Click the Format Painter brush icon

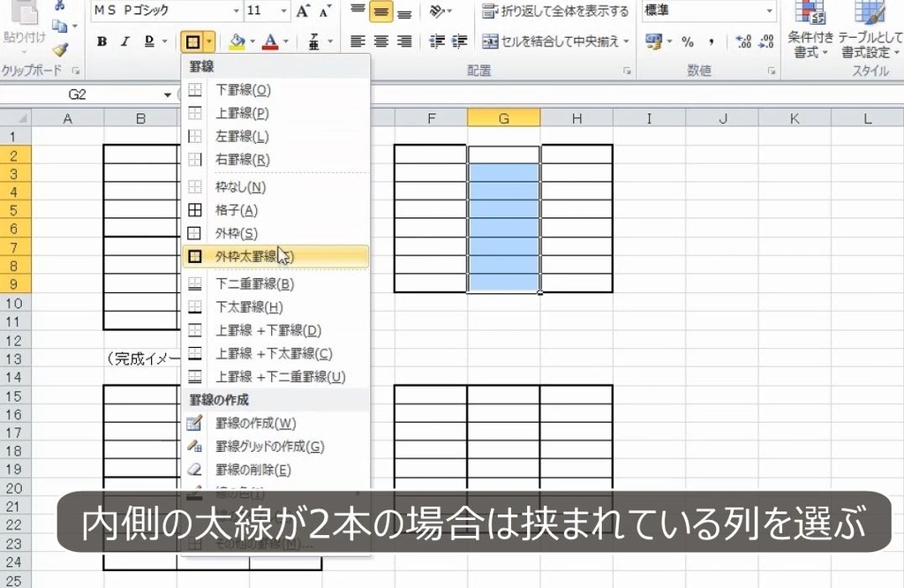pos(59,51)
